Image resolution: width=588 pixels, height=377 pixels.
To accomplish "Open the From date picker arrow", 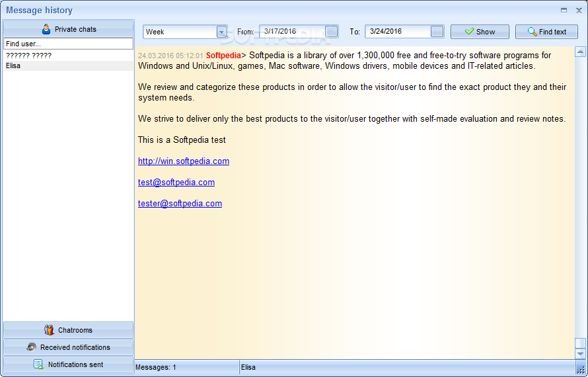I will pos(331,32).
